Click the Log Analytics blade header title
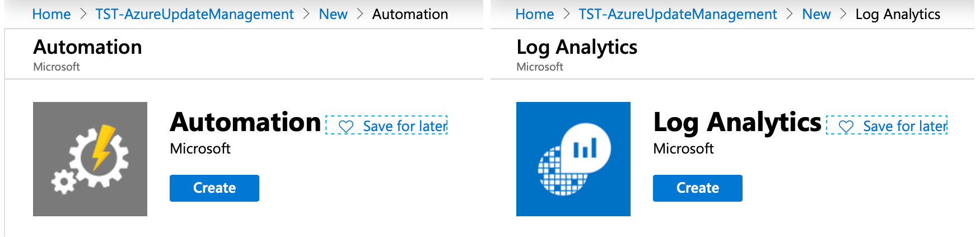980x237 pixels. pyautogui.click(x=577, y=48)
